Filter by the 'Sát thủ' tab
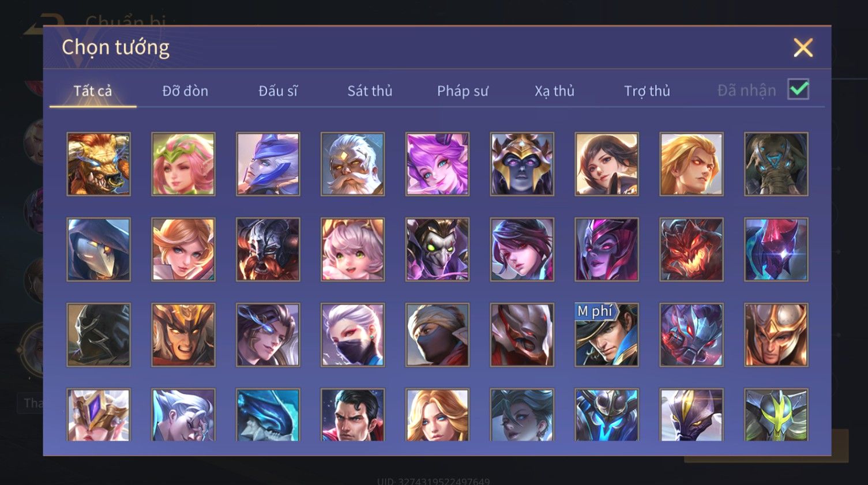This screenshot has width=868, height=485. click(x=370, y=91)
